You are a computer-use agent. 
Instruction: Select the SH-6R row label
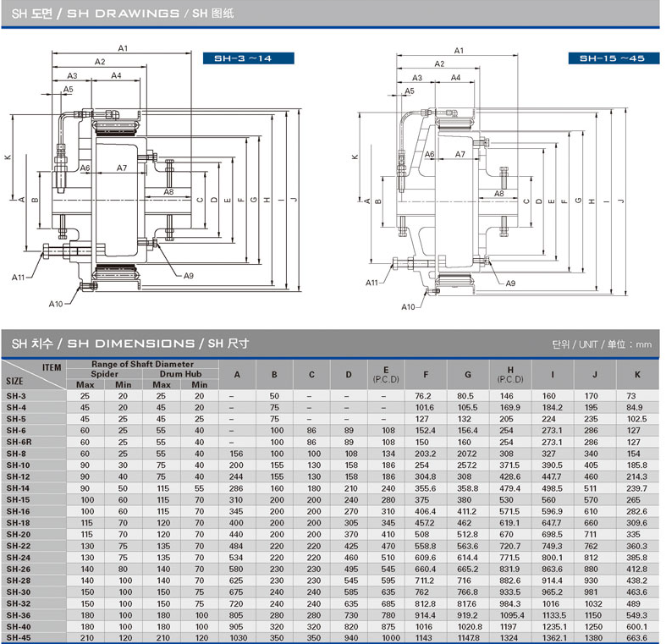[19, 442]
